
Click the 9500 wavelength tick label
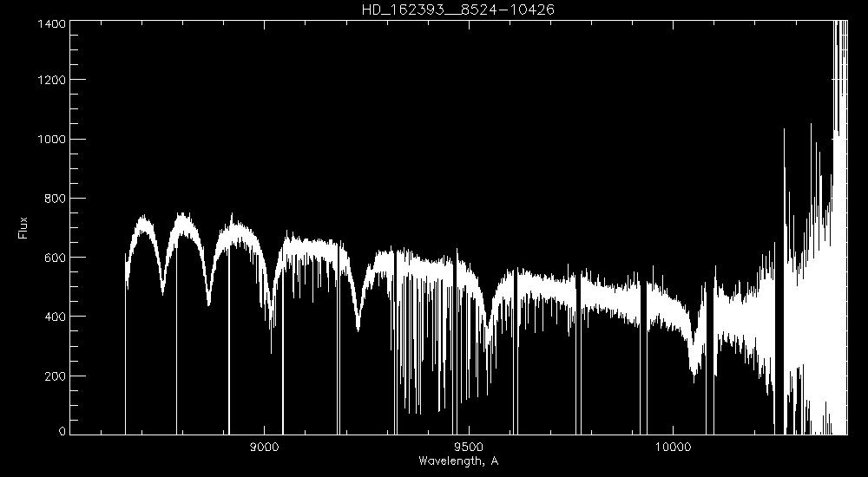click(x=469, y=448)
